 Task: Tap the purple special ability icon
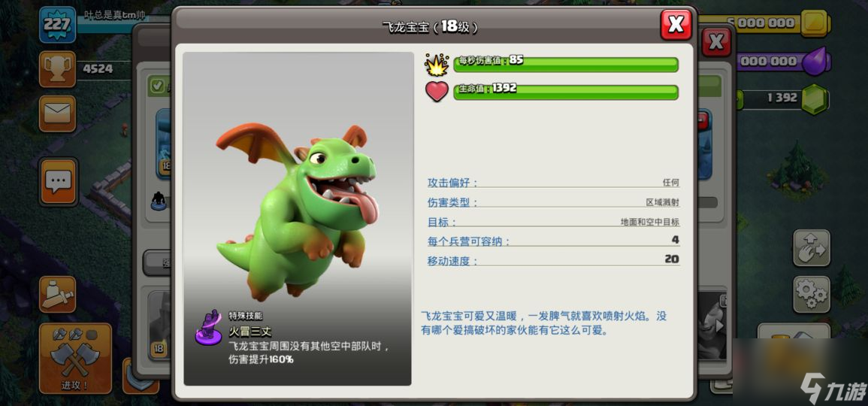tap(209, 328)
